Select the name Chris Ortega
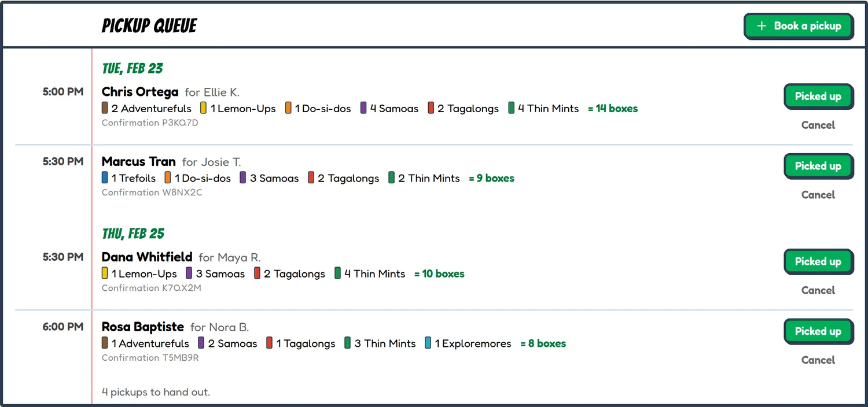The height and width of the screenshot is (407, 868). (x=140, y=92)
